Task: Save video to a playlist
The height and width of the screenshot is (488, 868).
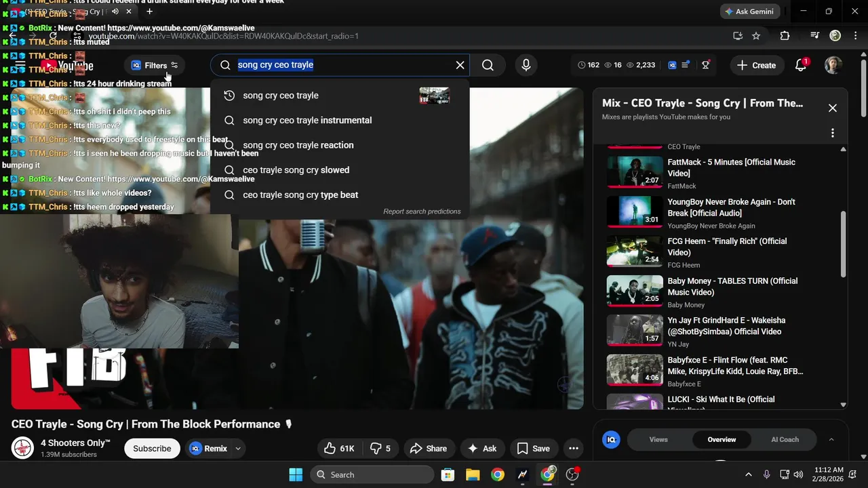Action: 533,448
